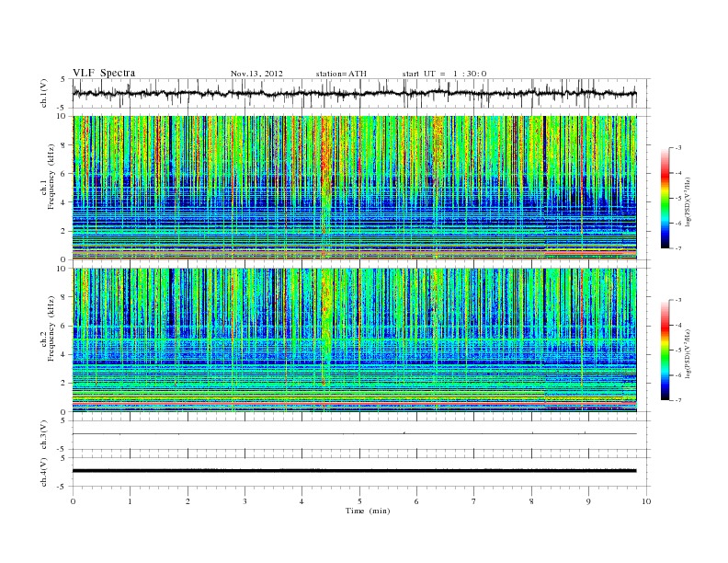Click the thin ch.3 voltage trace line
This screenshot has height=563, width=728.
click(x=354, y=434)
